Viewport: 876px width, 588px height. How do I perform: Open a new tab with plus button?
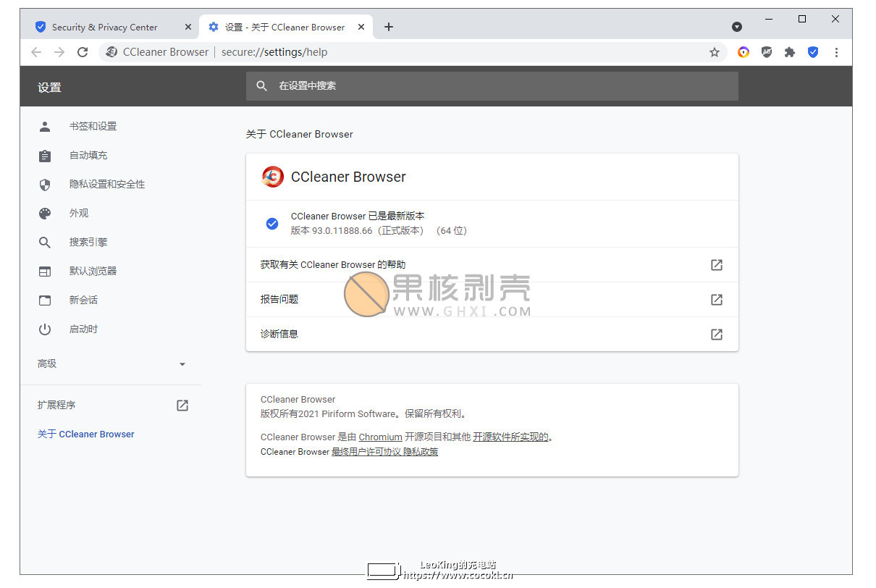click(x=389, y=27)
